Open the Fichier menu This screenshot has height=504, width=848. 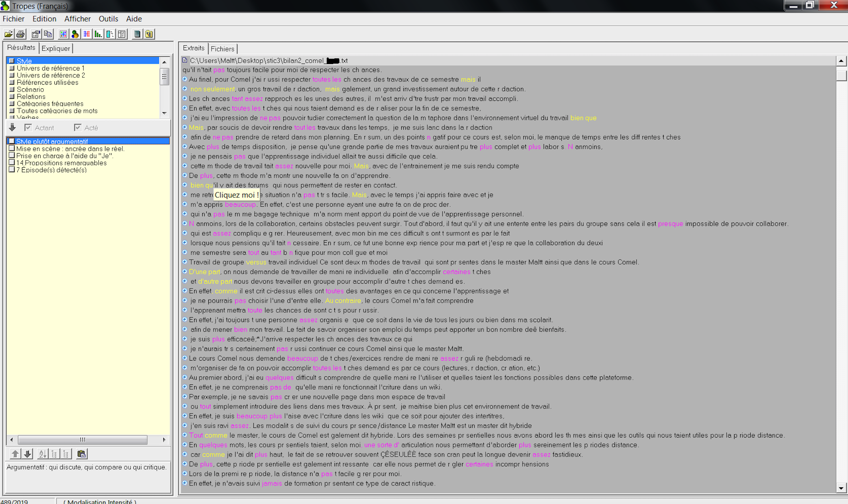click(13, 19)
